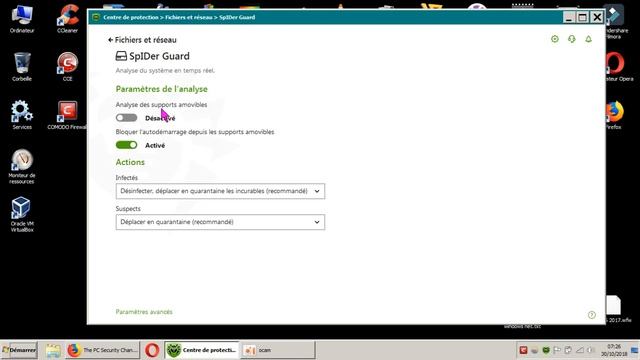Click the Activé status label

[155, 145]
